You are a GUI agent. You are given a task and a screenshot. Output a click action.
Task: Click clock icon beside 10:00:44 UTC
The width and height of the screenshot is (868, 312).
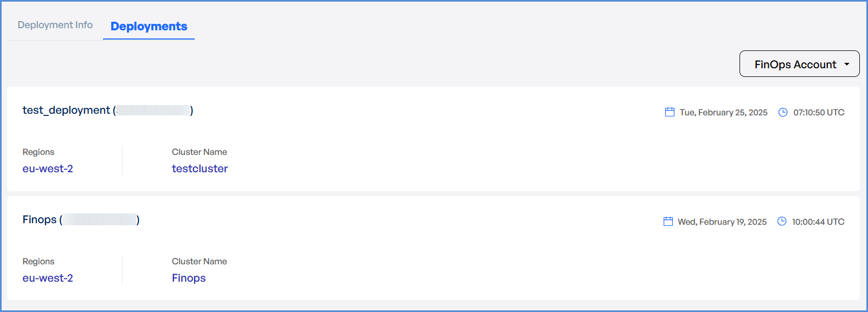(x=782, y=222)
